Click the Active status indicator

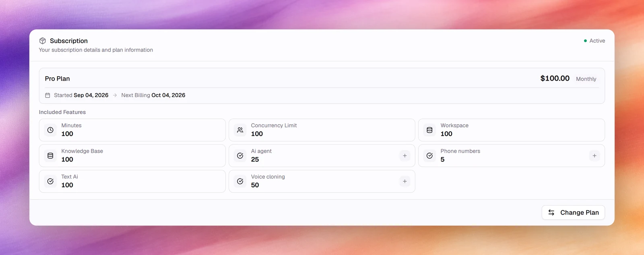point(594,41)
